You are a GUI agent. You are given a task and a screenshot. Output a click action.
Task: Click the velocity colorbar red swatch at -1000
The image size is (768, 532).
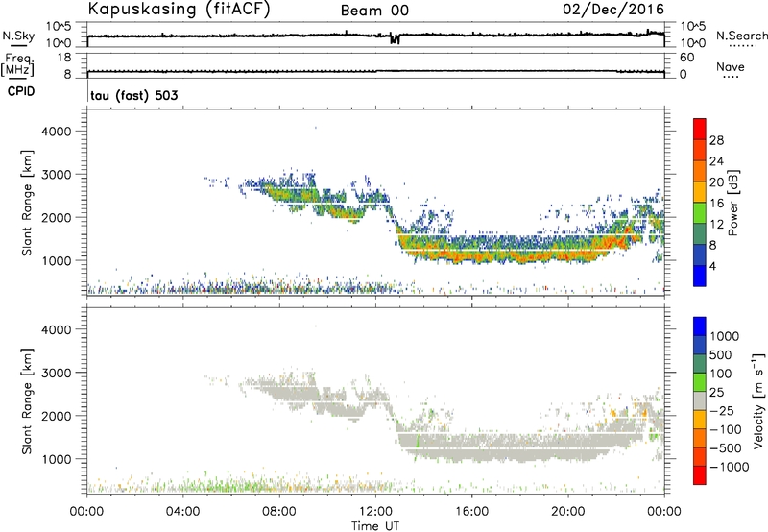pos(700,475)
